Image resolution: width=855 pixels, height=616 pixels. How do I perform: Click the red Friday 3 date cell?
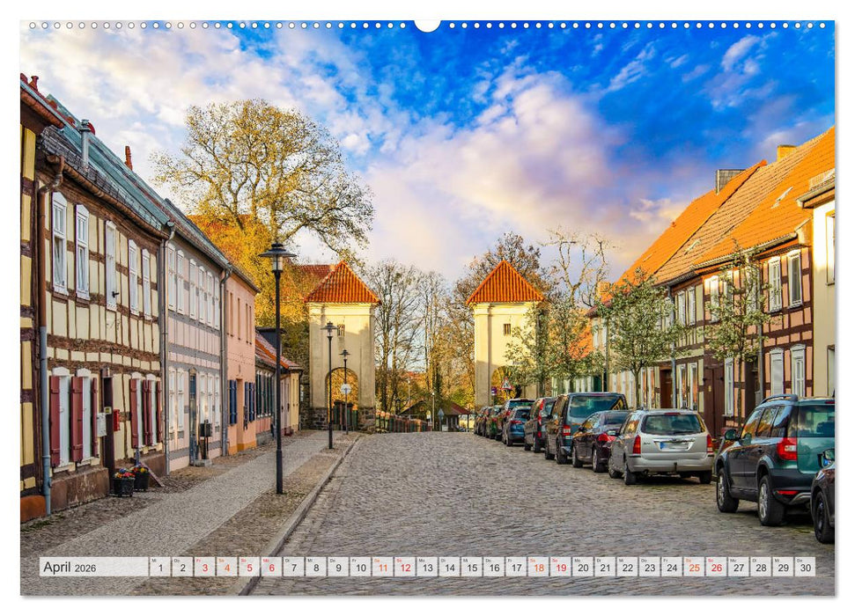click(x=205, y=568)
